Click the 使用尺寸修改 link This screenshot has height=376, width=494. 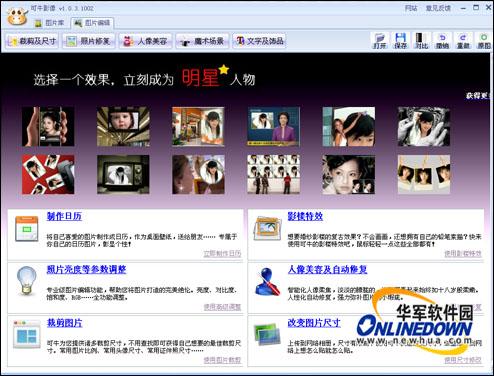[x=463, y=360]
